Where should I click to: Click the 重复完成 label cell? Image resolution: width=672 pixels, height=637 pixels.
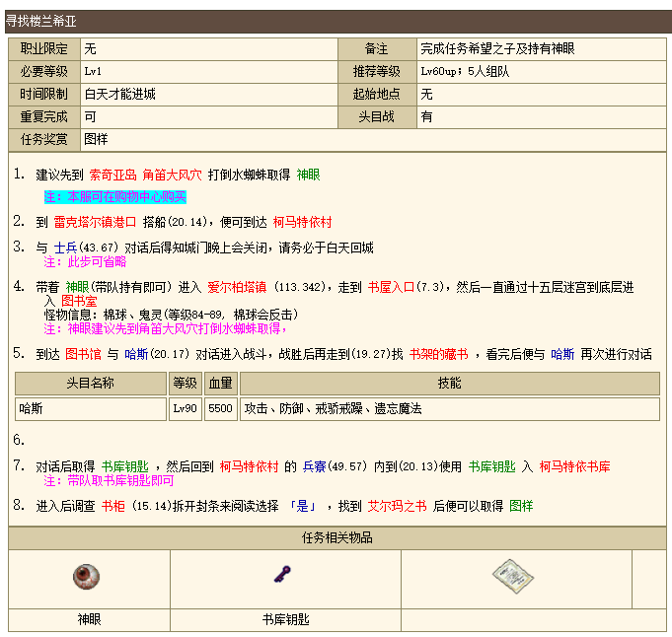pos(44,116)
